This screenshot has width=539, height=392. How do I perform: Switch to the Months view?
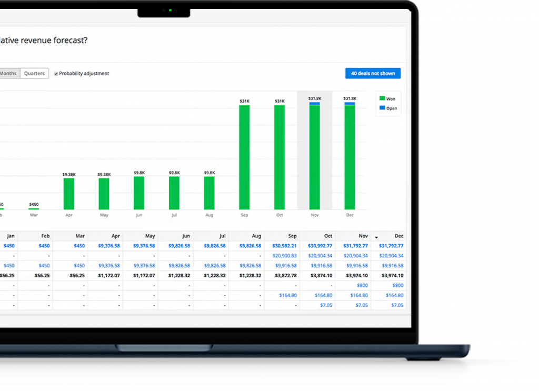pyautogui.click(x=9, y=74)
